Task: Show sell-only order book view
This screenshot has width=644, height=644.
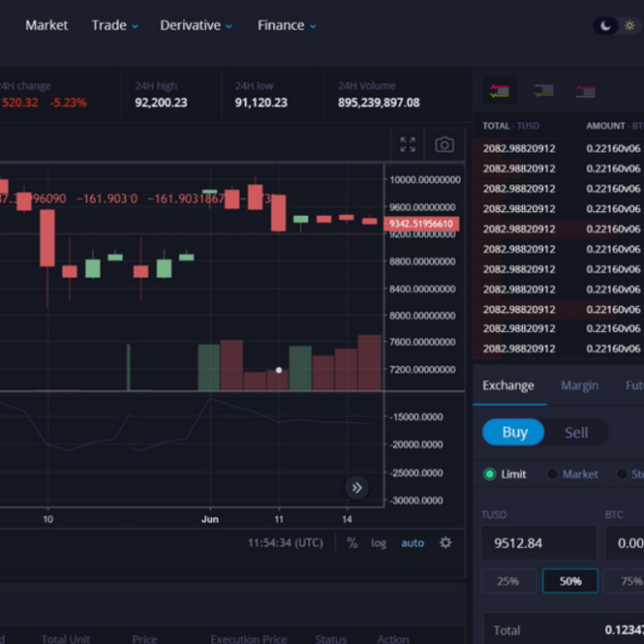Action: [x=585, y=91]
